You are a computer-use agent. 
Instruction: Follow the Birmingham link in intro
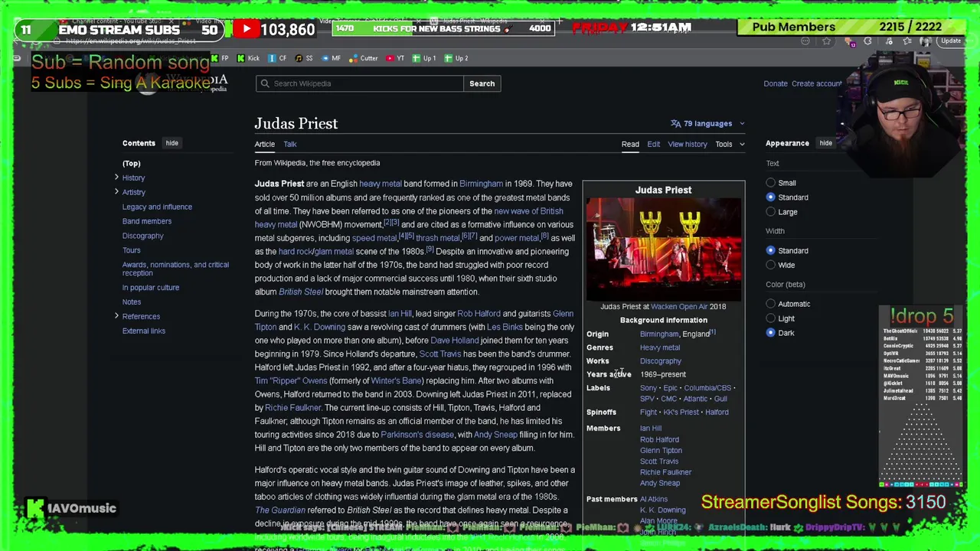point(482,184)
